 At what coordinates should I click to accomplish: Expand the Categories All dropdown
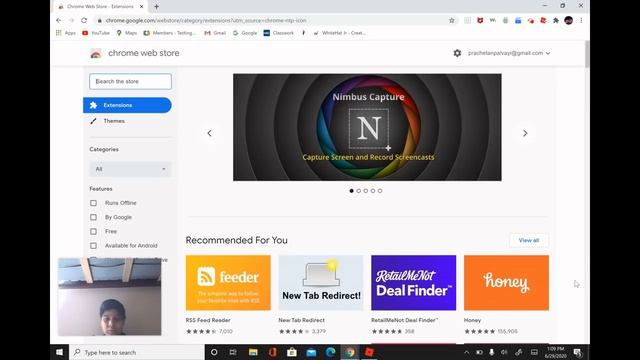coord(130,169)
